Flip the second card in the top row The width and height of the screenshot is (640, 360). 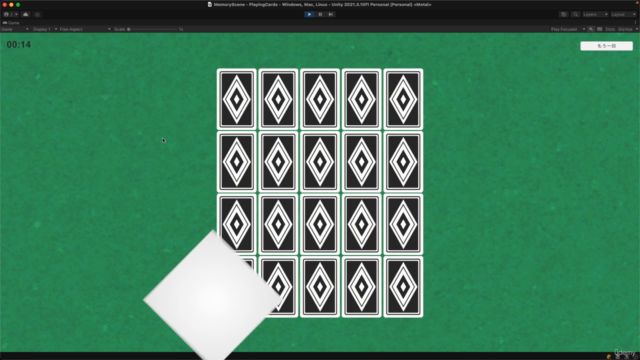click(278, 99)
